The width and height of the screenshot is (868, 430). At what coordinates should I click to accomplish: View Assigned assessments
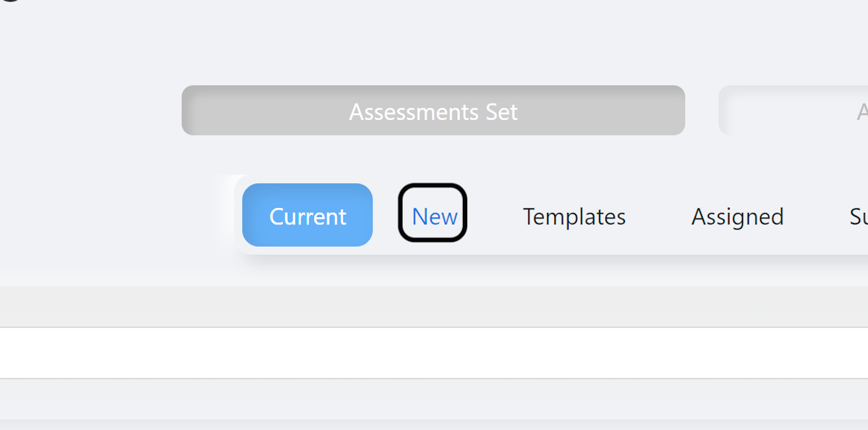[737, 216]
